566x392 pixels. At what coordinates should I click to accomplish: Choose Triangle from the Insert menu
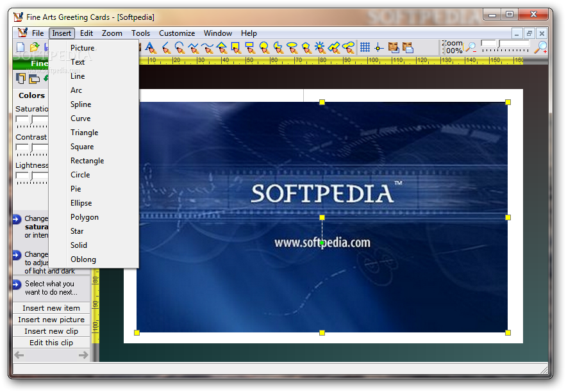coord(94,133)
